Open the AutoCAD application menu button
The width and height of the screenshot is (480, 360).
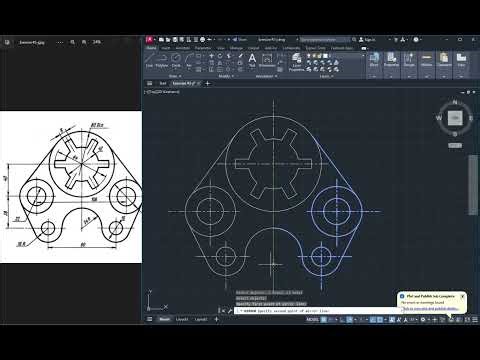click(x=150, y=40)
